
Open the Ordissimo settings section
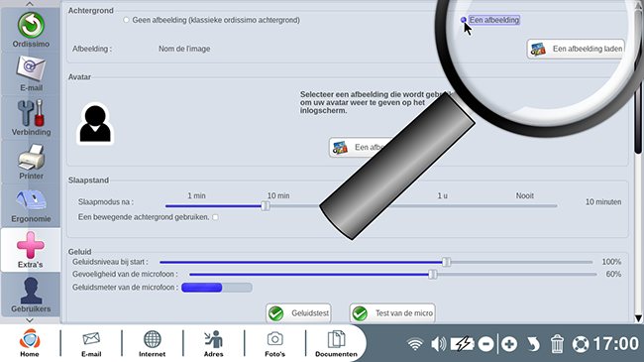[31, 30]
